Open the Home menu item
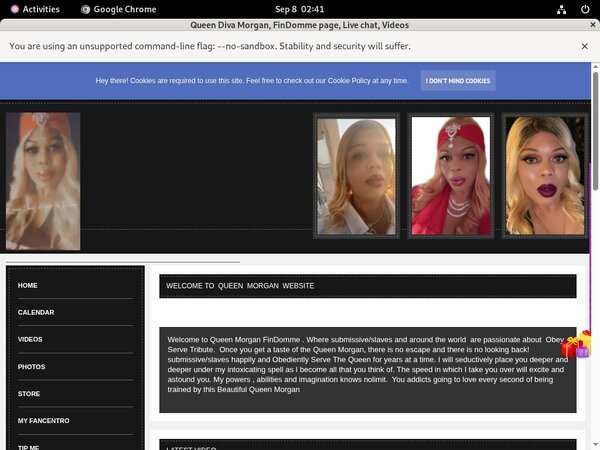 [28, 285]
